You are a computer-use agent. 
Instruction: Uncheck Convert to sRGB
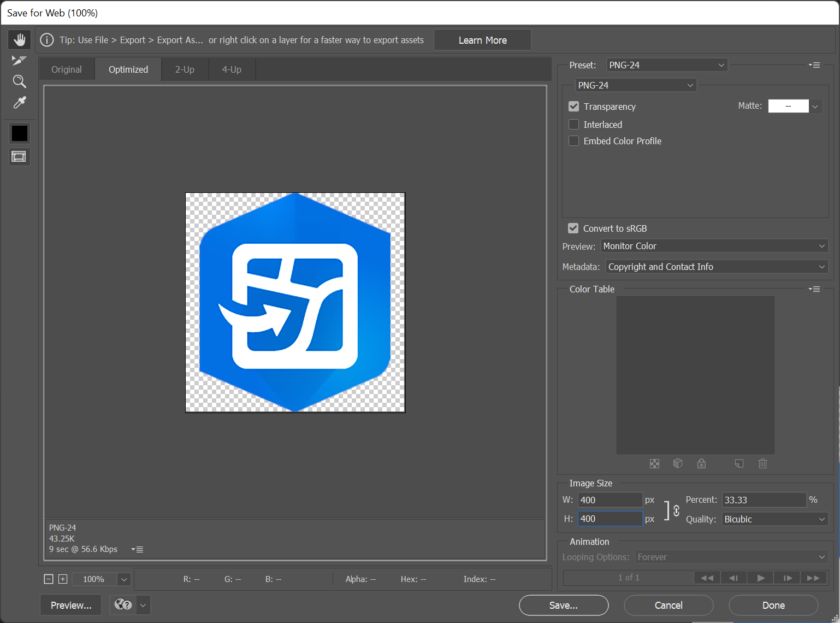(x=573, y=228)
